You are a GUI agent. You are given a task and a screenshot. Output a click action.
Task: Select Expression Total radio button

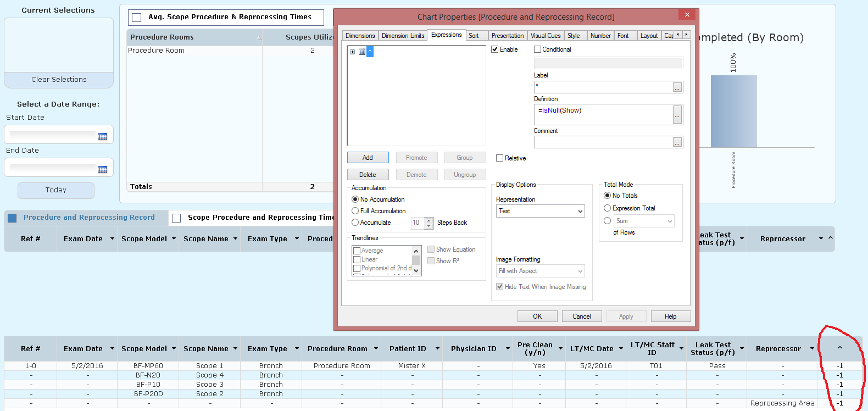[x=608, y=208]
